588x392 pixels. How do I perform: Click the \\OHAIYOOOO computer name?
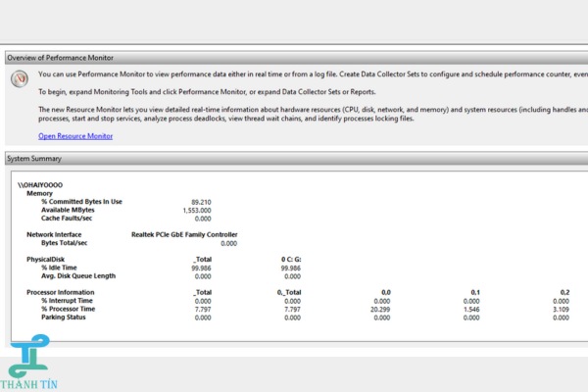coord(41,184)
